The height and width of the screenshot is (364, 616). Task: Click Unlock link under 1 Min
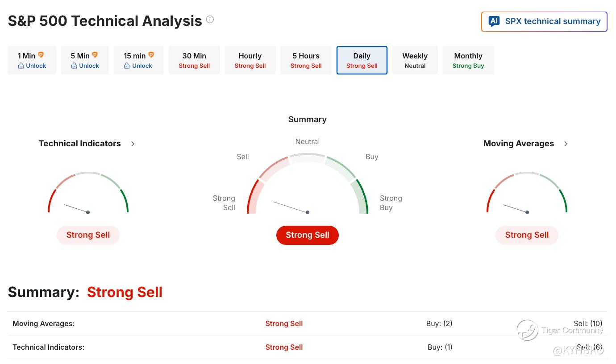[36, 66]
